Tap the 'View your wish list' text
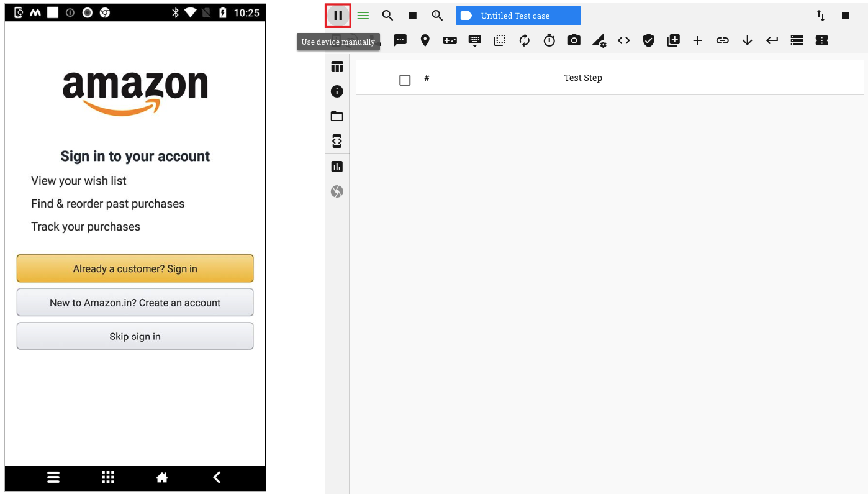Viewport: 868px width, 499px height. point(79,181)
